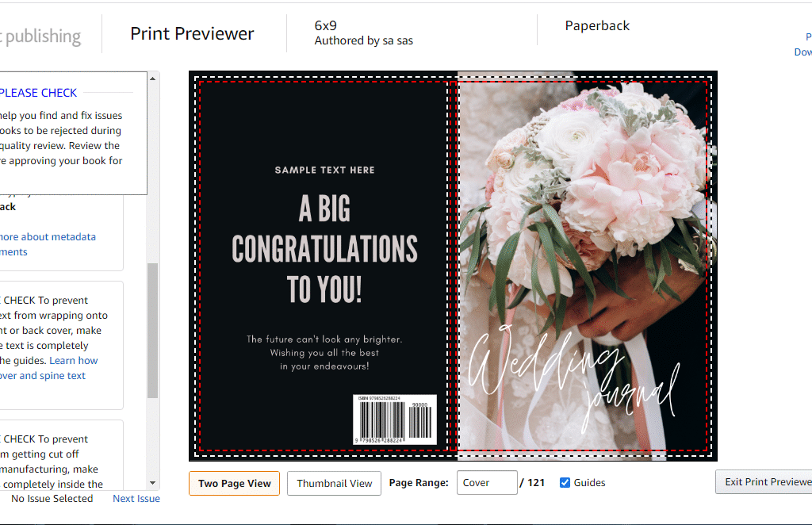Click the Print Previewer header tab
This screenshot has height=525, width=812.
tap(193, 33)
